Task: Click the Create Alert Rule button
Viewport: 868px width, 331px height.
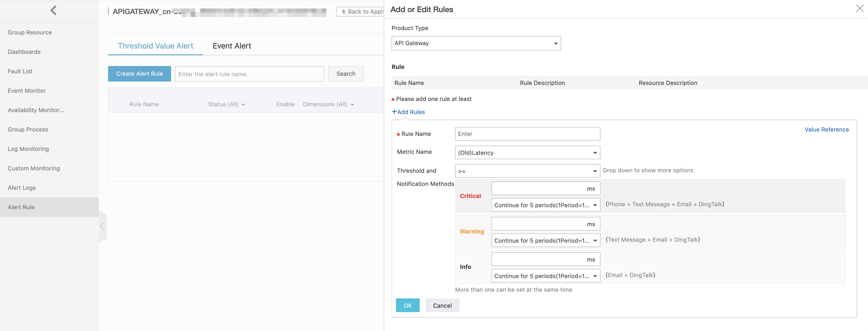Action: (140, 74)
